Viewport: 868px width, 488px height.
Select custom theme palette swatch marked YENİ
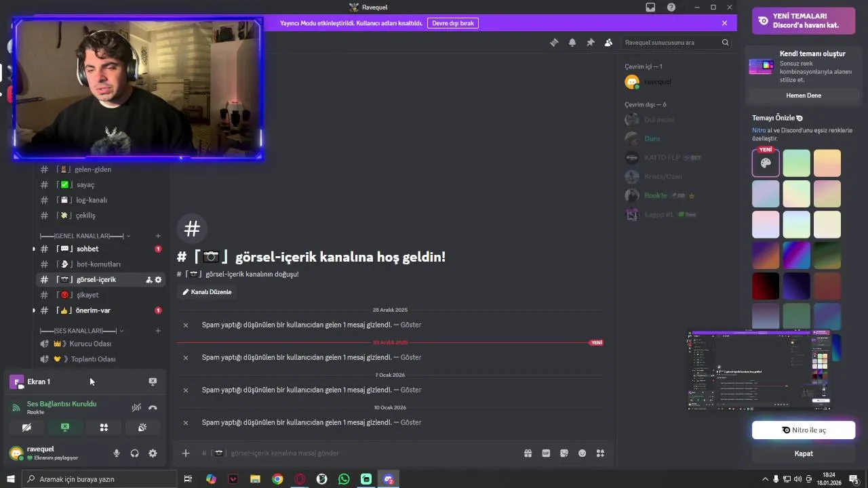point(766,163)
